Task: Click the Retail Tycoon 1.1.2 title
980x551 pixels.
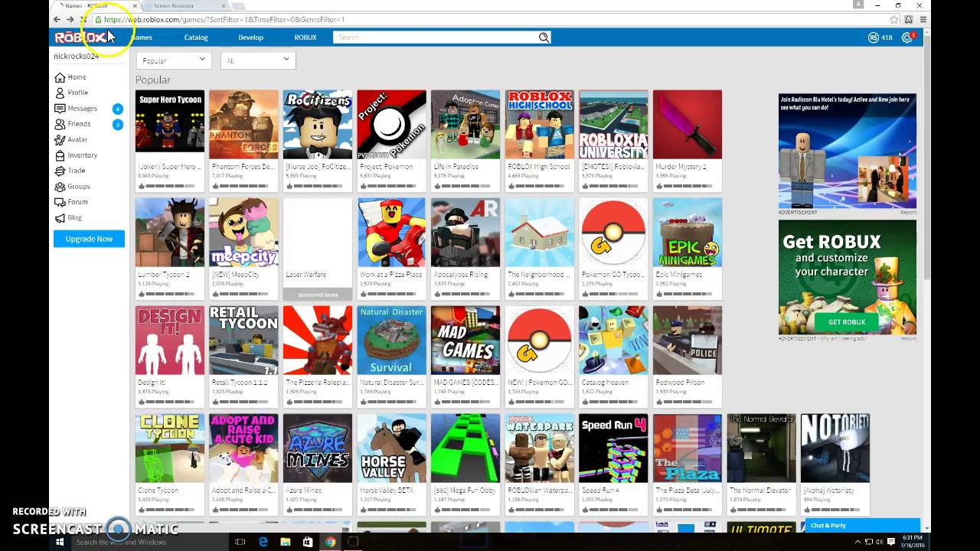Action: coord(240,382)
